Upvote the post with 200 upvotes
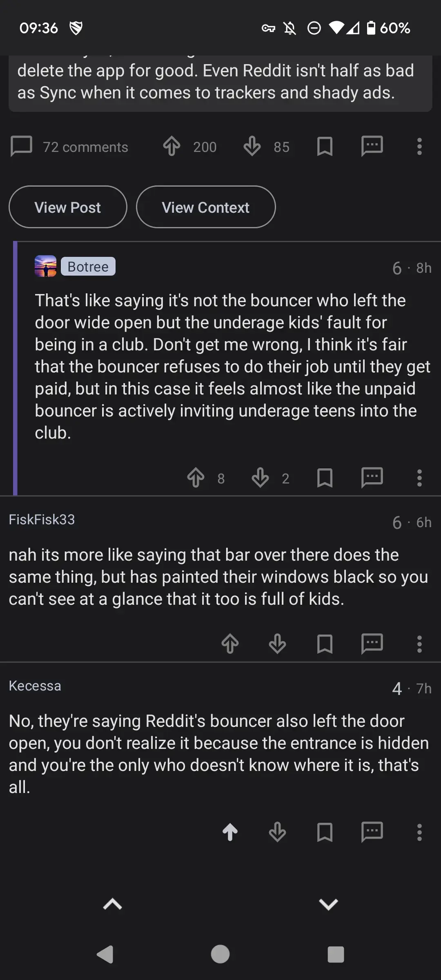The width and height of the screenshot is (441, 980). tap(172, 146)
